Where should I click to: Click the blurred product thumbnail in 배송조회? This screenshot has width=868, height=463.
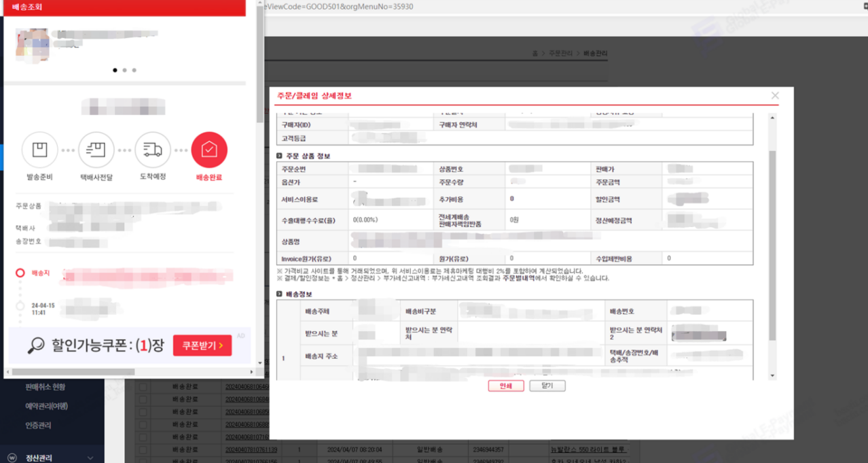click(x=33, y=46)
